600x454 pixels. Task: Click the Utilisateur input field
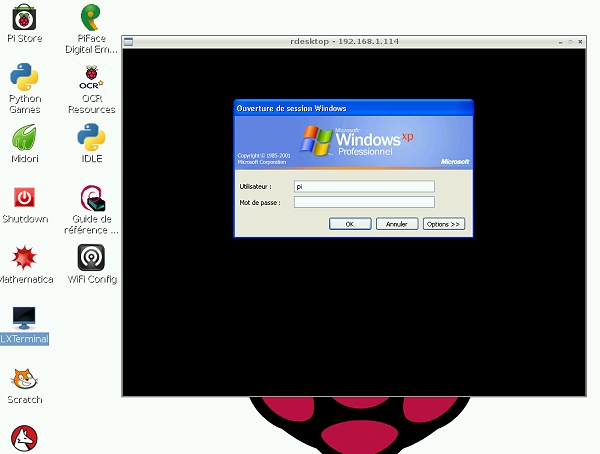pyautogui.click(x=364, y=186)
